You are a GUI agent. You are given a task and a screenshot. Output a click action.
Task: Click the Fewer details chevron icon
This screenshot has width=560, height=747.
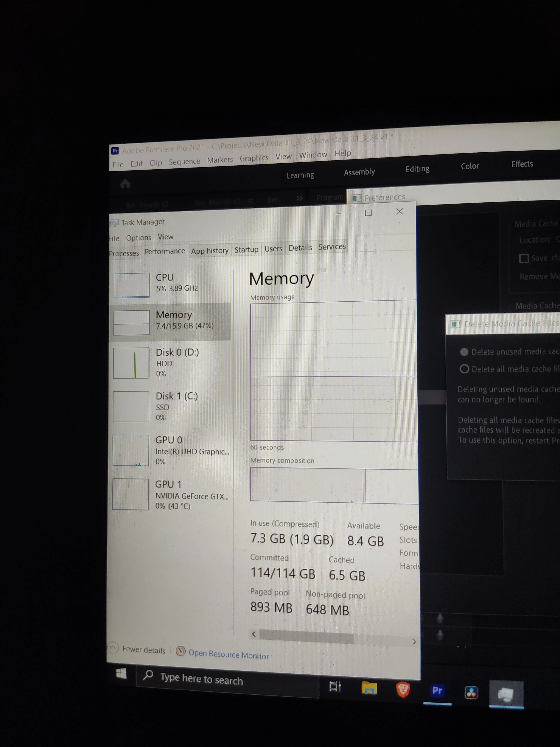(113, 647)
